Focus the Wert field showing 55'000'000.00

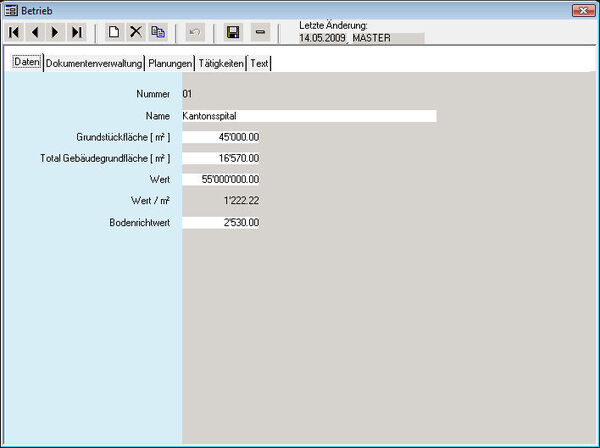221,180
